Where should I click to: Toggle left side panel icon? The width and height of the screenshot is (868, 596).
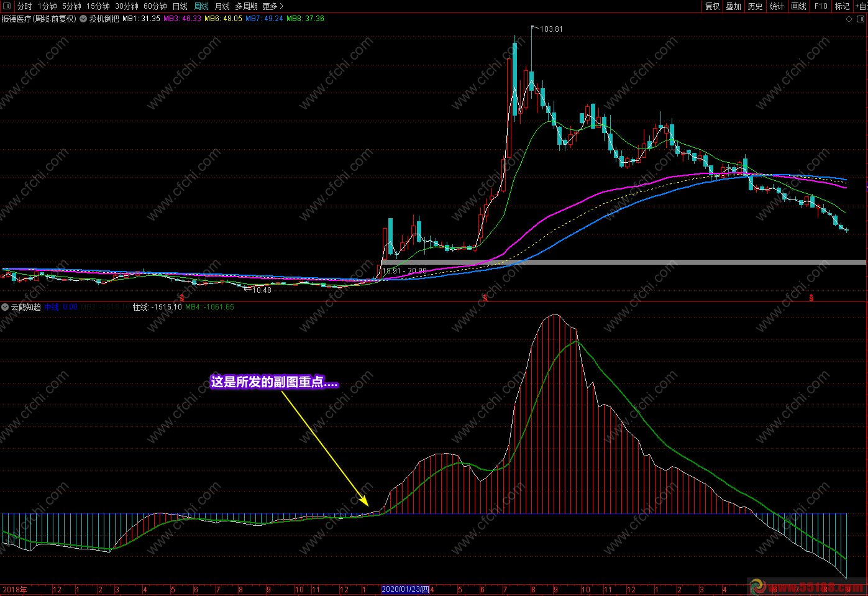pyautogui.click(x=7, y=6)
